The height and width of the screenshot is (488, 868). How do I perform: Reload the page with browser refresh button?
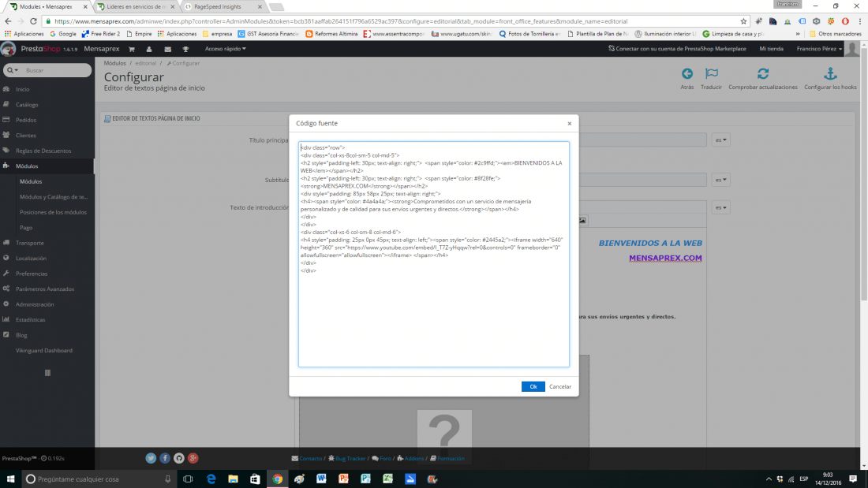33,21
